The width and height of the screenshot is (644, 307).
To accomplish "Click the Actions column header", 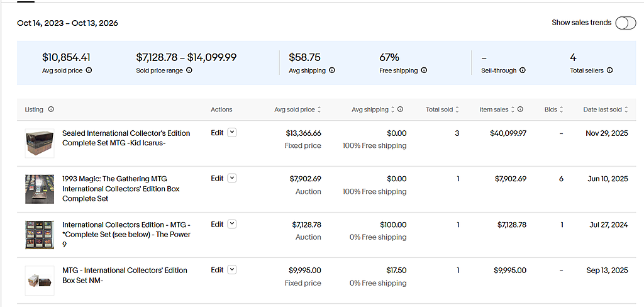I will (x=221, y=109).
